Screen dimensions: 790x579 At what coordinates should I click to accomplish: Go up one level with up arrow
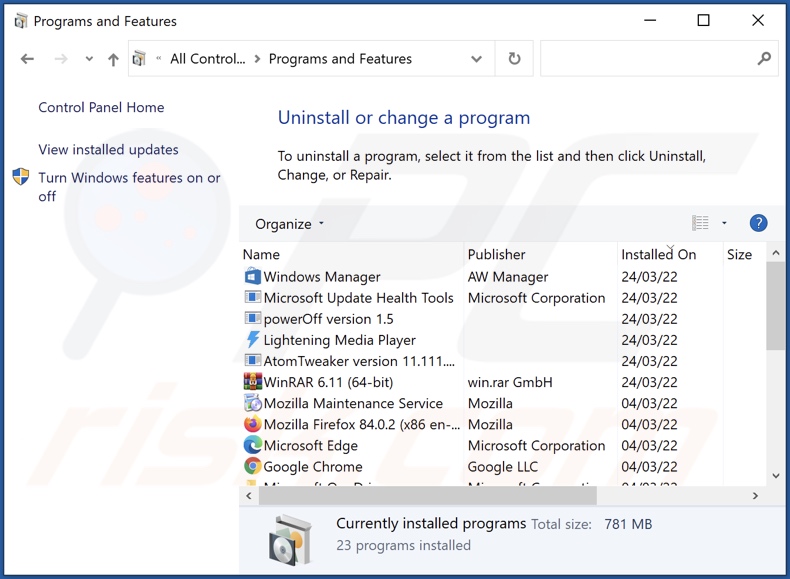pos(113,59)
